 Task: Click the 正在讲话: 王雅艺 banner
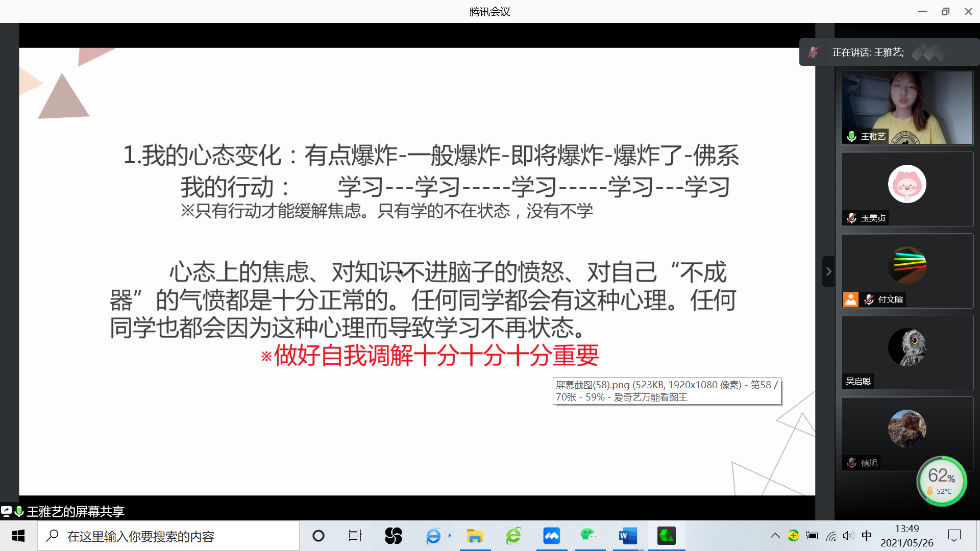tap(867, 52)
